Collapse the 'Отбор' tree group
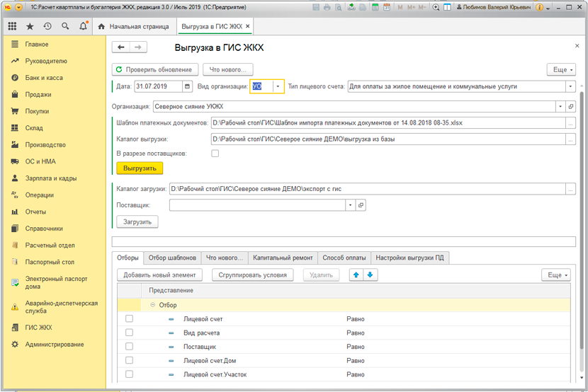 [x=152, y=305]
